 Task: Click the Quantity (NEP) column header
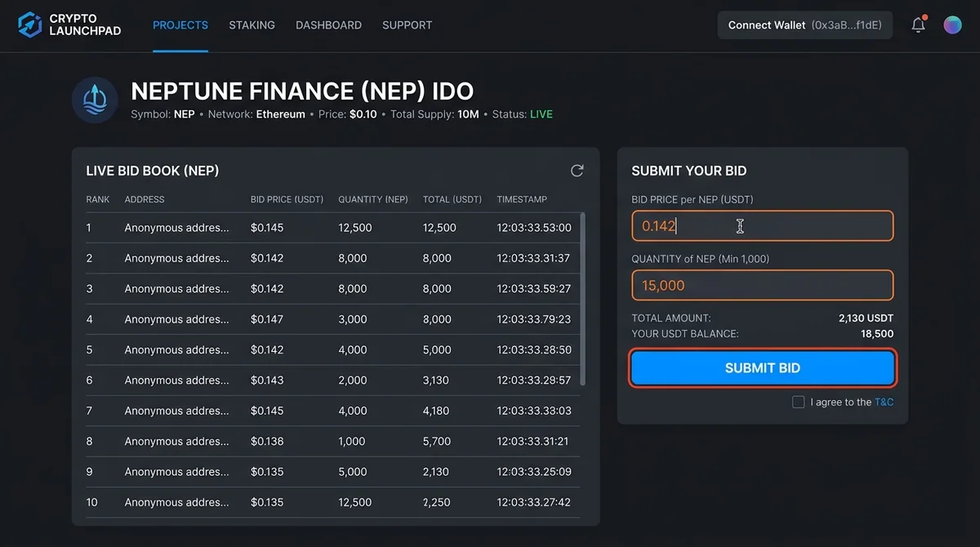(x=373, y=199)
